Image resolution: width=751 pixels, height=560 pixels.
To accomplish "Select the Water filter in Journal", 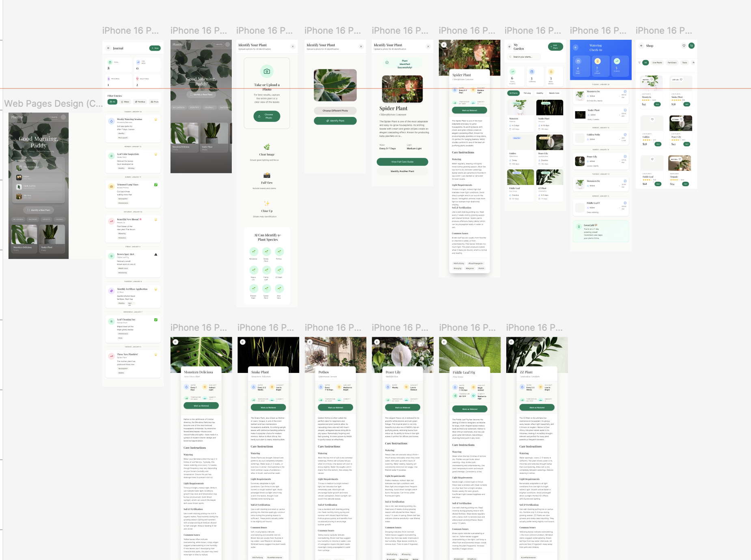I will pyautogui.click(x=125, y=102).
